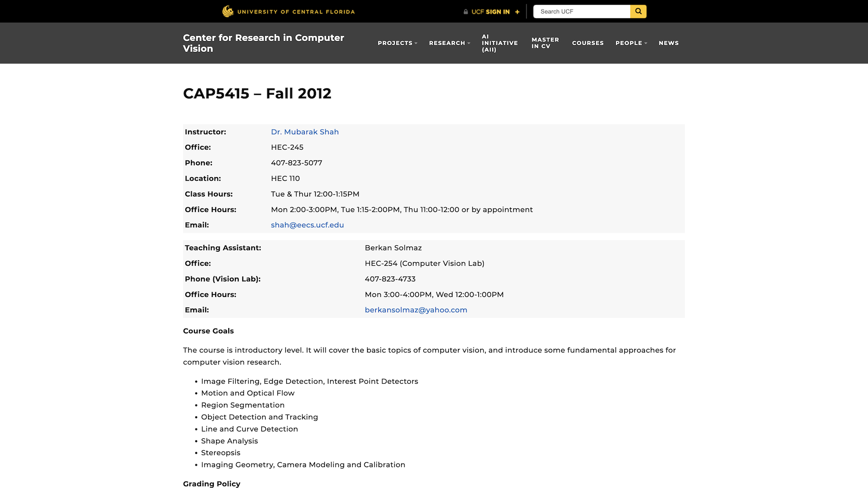The width and height of the screenshot is (868, 488).
Task: Click the Grading Policy heading
Action: [212, 484]
